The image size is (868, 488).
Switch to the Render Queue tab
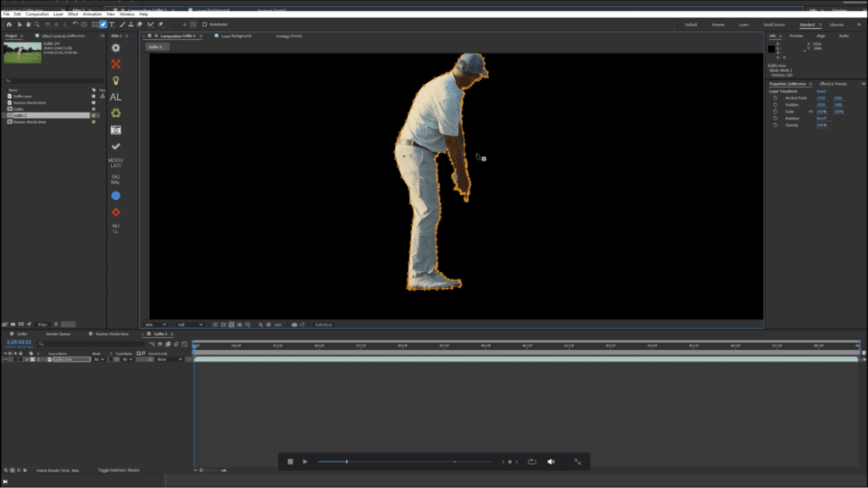(x=58, y=334)
